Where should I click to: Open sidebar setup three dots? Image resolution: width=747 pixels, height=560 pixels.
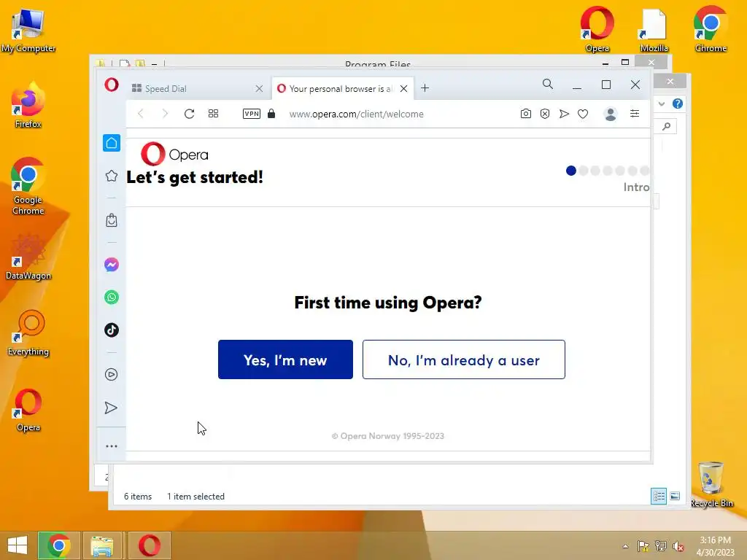coord(112,446)
